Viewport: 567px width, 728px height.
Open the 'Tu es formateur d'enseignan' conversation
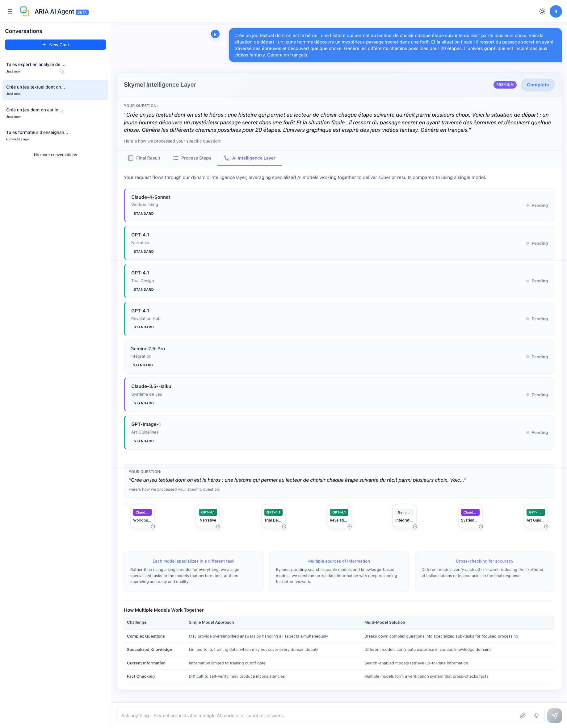(x=37, y=133)
